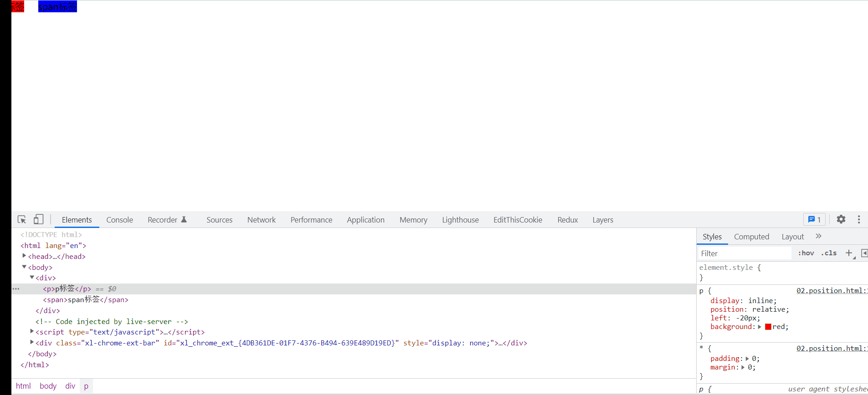Toggle :hov element state panel
868x395 pixels.
click(806, 253)
